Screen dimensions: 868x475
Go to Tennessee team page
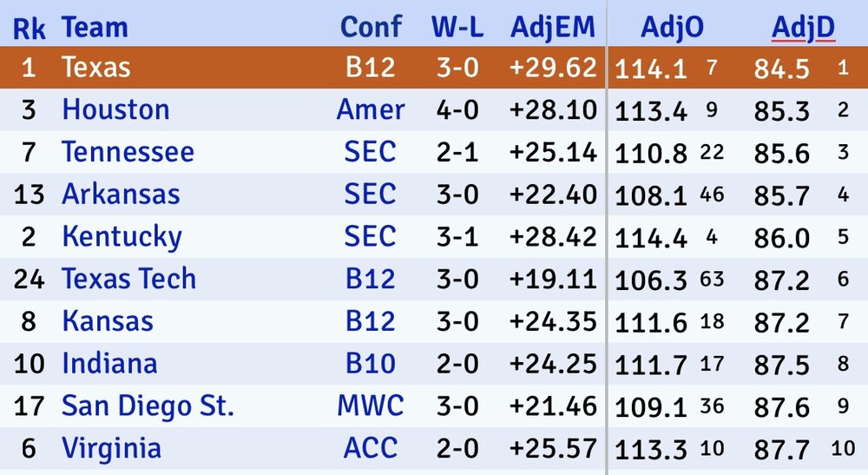tap(128, 152)
